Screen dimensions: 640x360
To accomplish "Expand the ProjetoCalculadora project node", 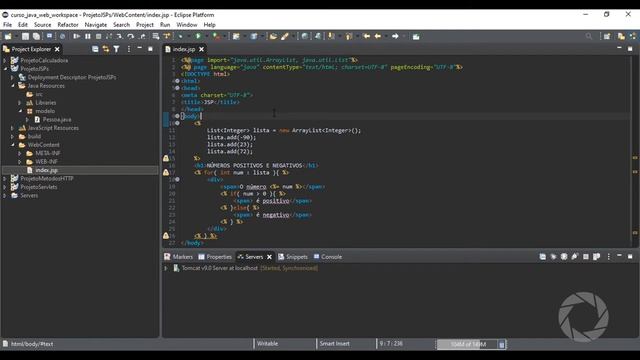I will [x=5, y=60].
